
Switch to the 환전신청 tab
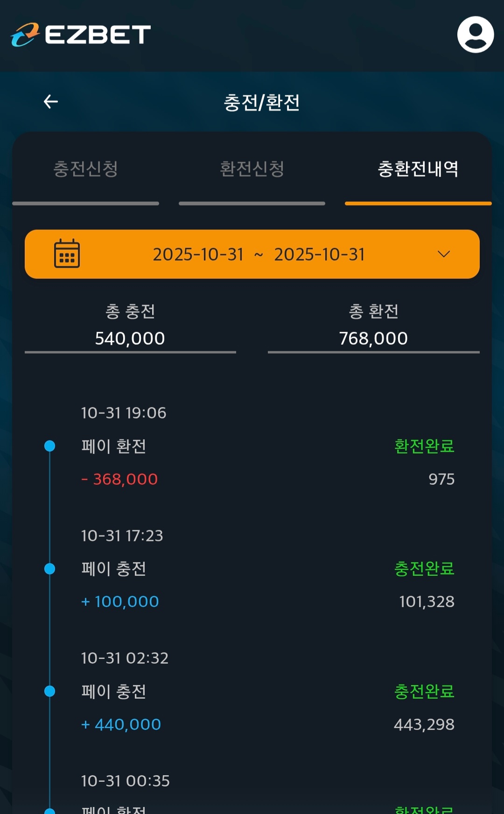[252, 169]
